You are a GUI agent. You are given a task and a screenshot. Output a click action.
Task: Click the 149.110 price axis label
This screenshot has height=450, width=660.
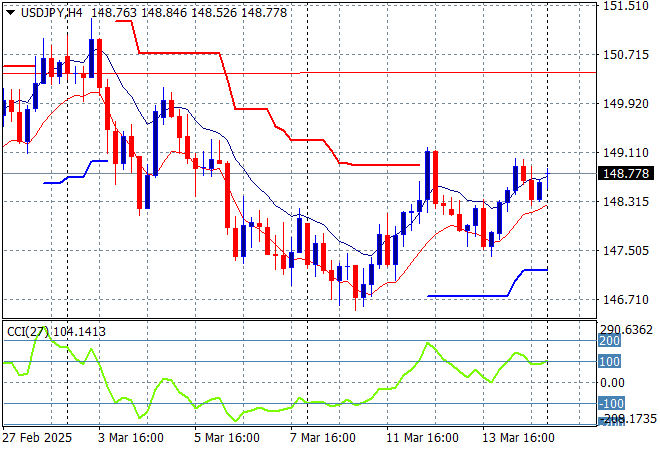click(627, 153)
